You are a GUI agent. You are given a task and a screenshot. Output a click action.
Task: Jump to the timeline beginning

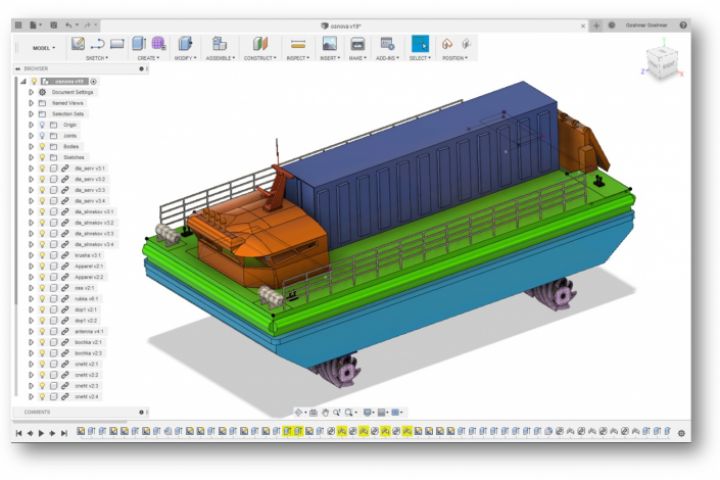(19, 433)
